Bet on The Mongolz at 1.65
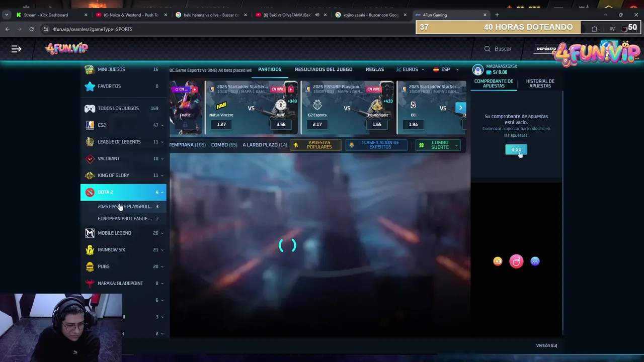The image size is (644, 362). [377, 124]
